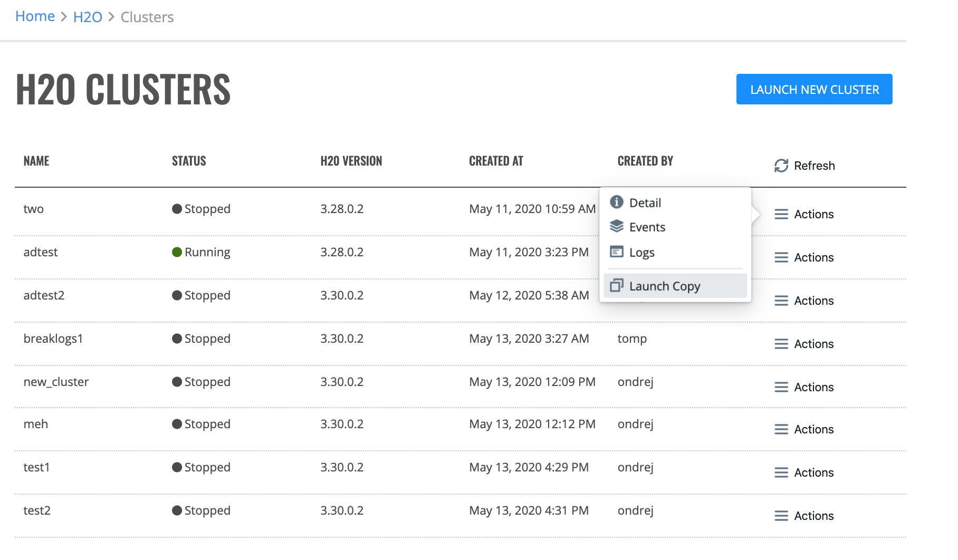The height and width of the screenshot is (560, 958).
Task: Click hamburger icon in the test1 row
Action: (781, 472)
